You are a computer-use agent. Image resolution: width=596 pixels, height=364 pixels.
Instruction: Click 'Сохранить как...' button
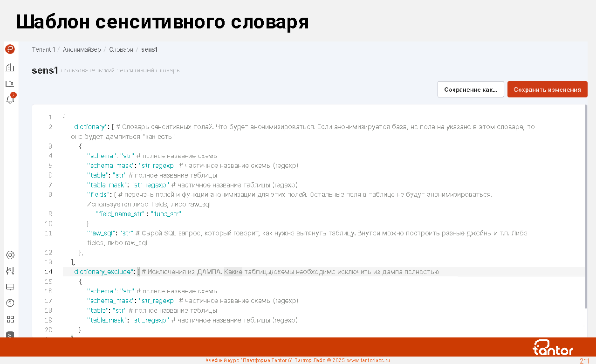[471, 89]
